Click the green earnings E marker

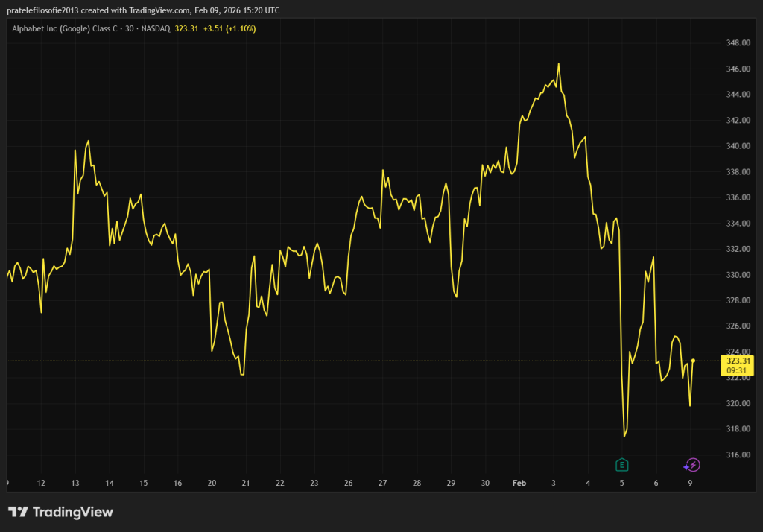pos(622,465)
